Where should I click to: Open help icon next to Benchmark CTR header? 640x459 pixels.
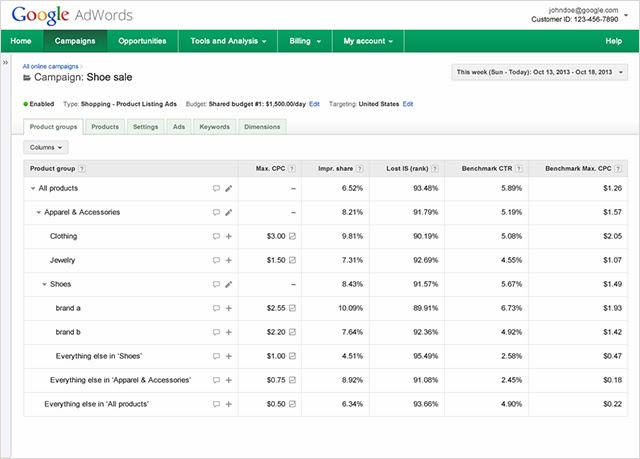coord(519,169)
